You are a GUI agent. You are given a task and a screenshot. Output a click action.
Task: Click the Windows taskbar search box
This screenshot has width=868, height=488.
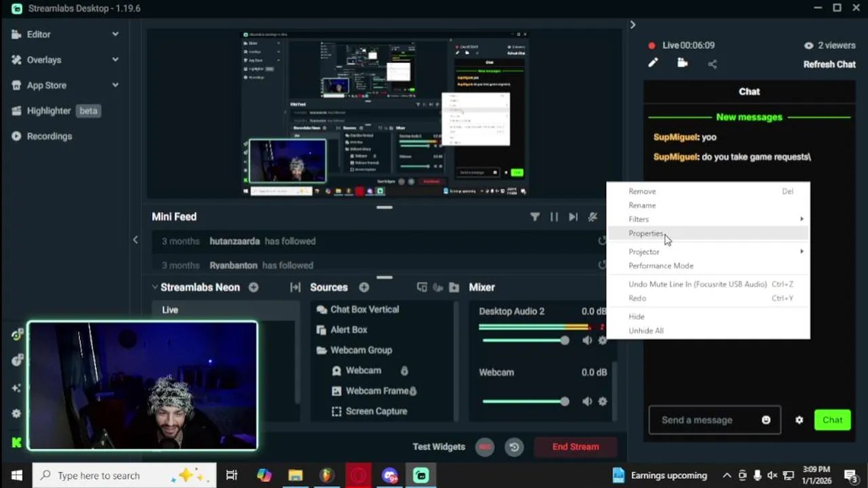pyautogui.click(x=125, y=475)
